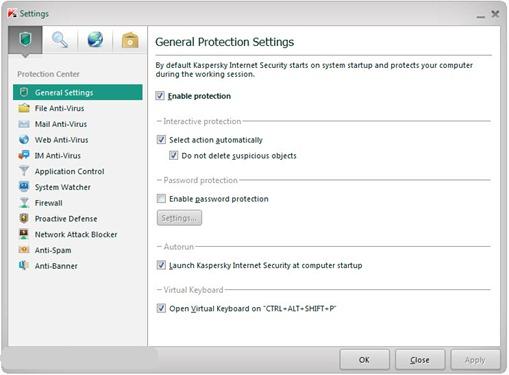509x375 pixels.
Task: Click the password Settings... button
Action: [x=179, y=218]
